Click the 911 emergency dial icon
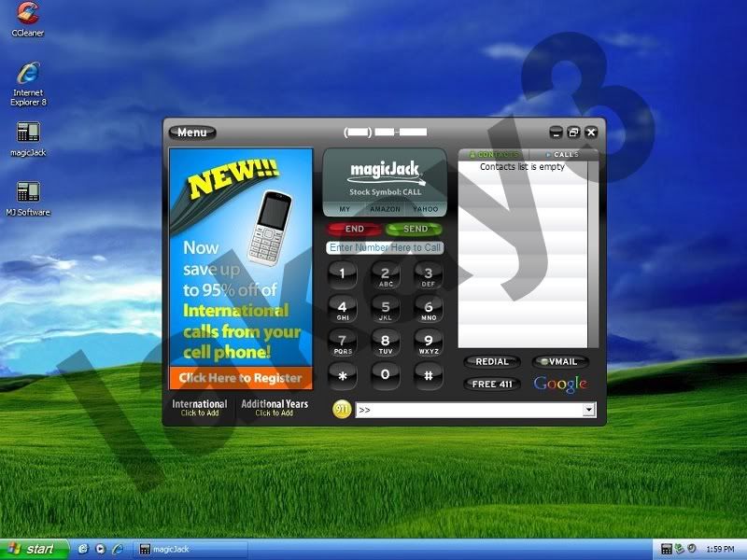The width and height of the screenshot is (747, 560). pyautogui.click(x=342, y=408)
